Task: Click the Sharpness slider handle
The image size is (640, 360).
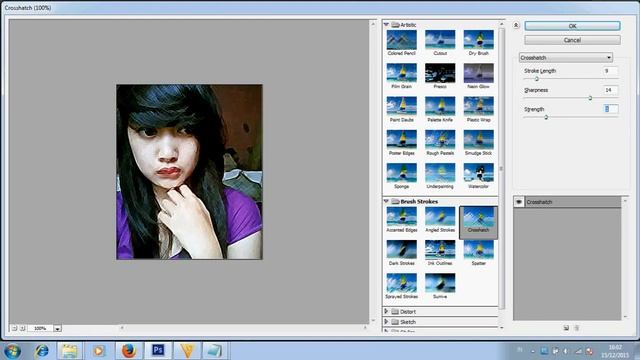Action: [x=590, y=98]
